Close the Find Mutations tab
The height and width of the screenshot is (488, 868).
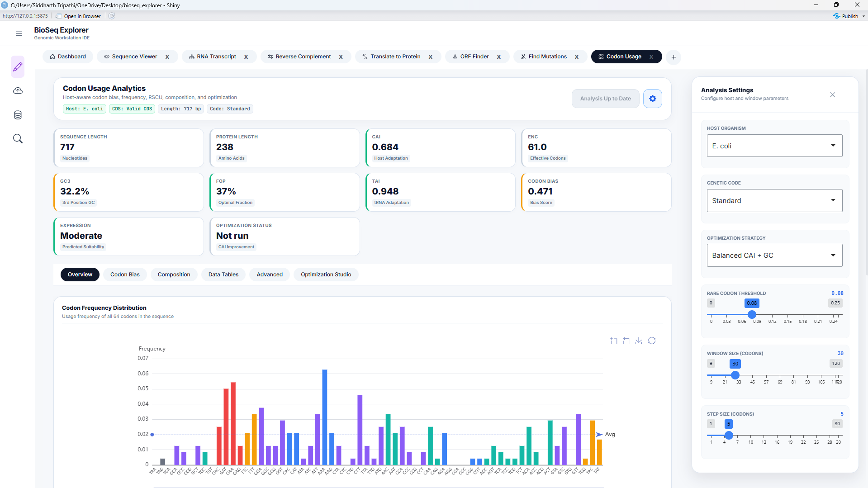577,57
